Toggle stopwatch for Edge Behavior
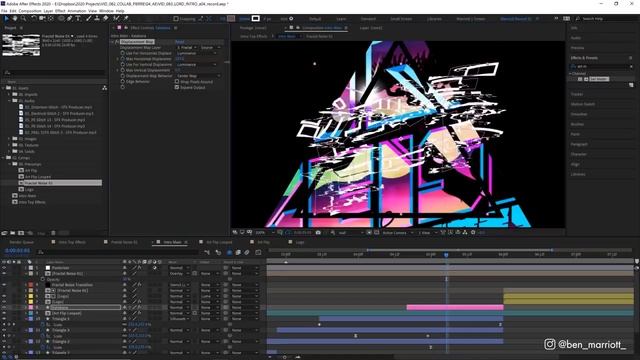The width and height of the screenshot is (640, 360). click(x=122, y=82)
